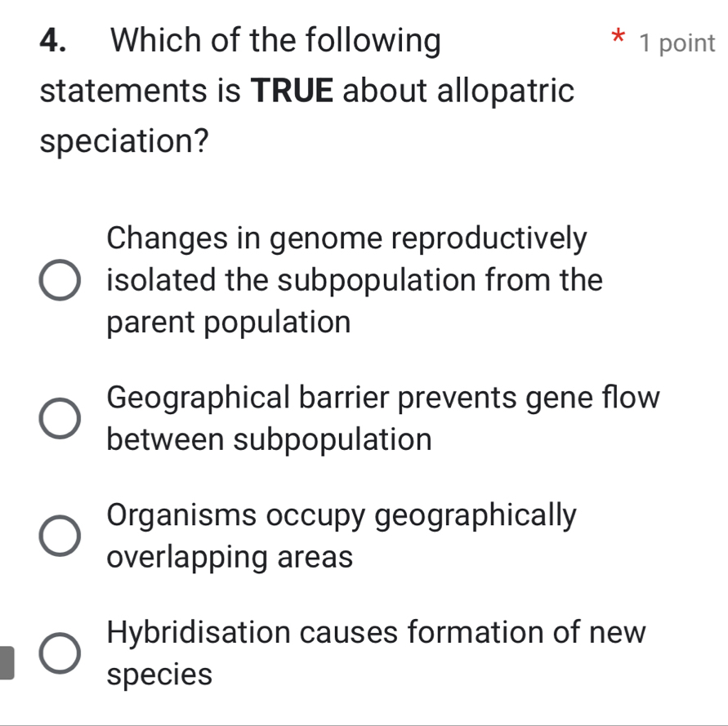The height and width of the screenshot is (726, 728).
Task: Select the radio button for geographical barrier answer
Action: (60, 417)
